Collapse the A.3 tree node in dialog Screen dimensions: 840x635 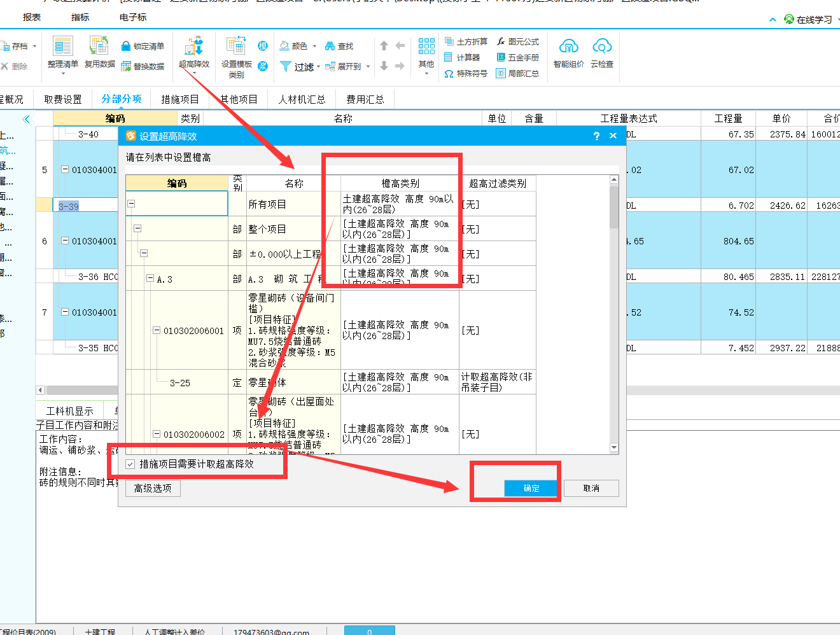150,279
